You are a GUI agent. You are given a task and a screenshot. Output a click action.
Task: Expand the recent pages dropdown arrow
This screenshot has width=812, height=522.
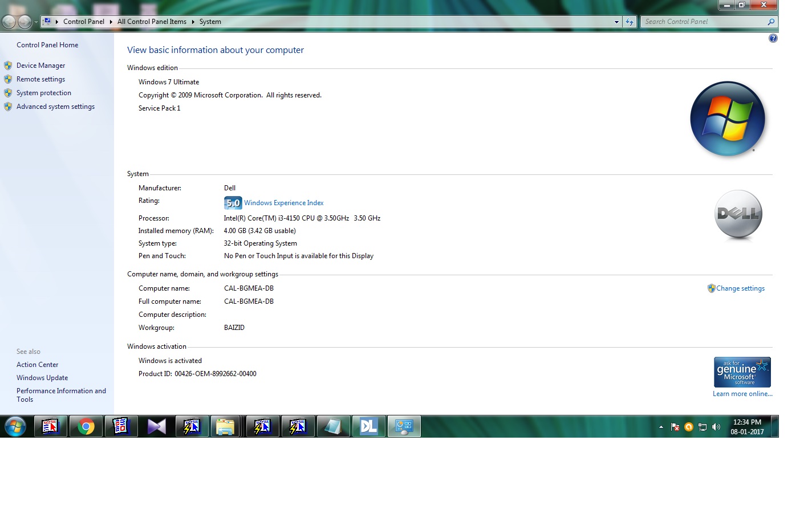click(36, 22)
